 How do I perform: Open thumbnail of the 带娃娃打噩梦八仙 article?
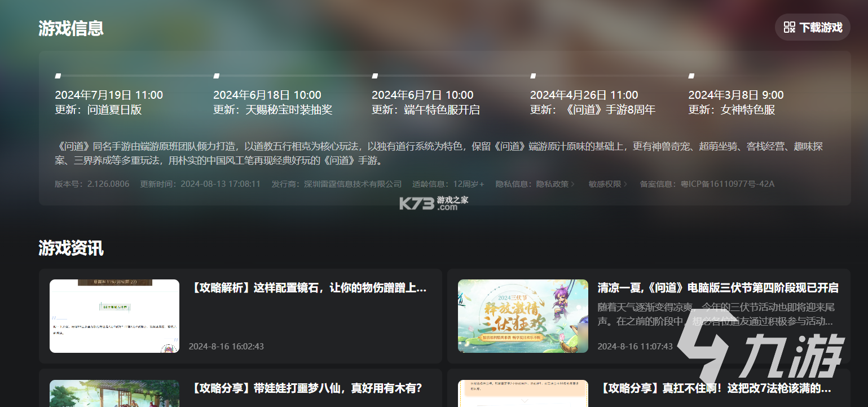(x=114, y=393)
